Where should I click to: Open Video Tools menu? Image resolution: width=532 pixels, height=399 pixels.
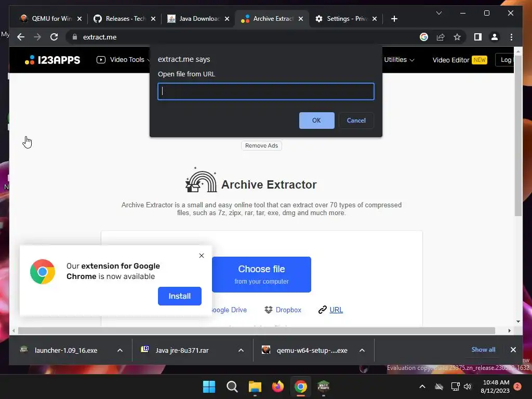point(123,60)
